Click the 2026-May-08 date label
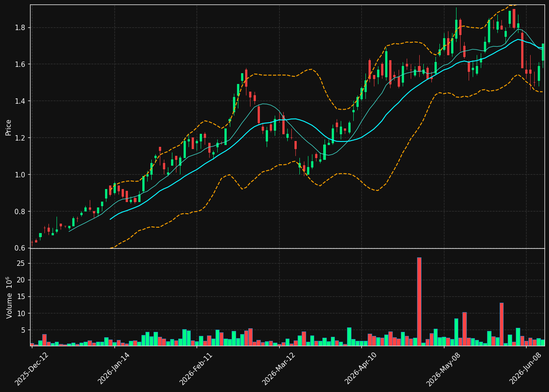The width and height of the screenshot is (549, 392). 444,369
